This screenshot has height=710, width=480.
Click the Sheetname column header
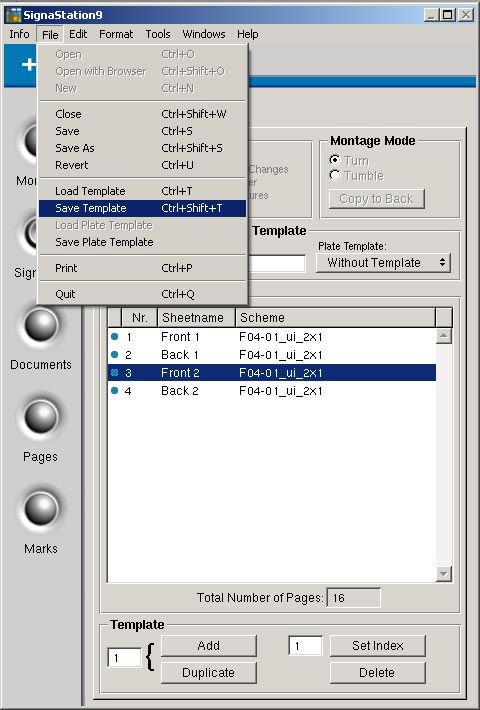coord(197,318)
